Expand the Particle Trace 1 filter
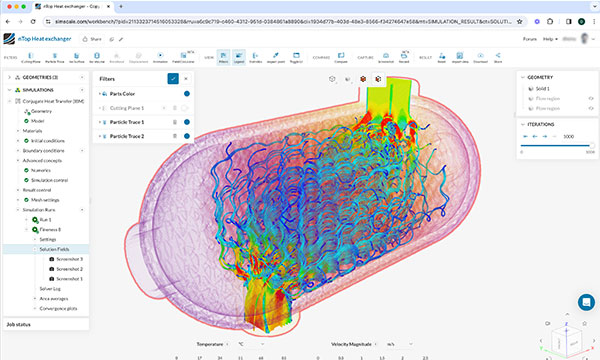Image resolution: width=600 pixels, height=360 pixels. [x=100, y=122]
